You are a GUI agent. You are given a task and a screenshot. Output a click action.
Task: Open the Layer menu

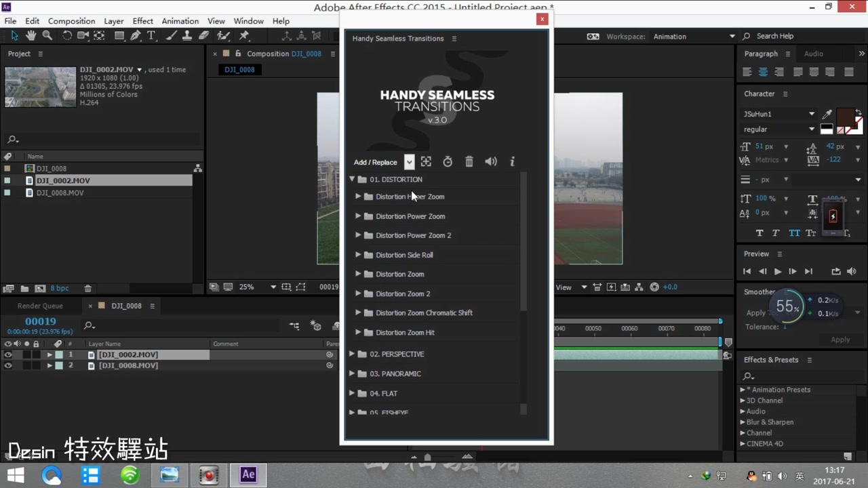(x=114, y=21)
